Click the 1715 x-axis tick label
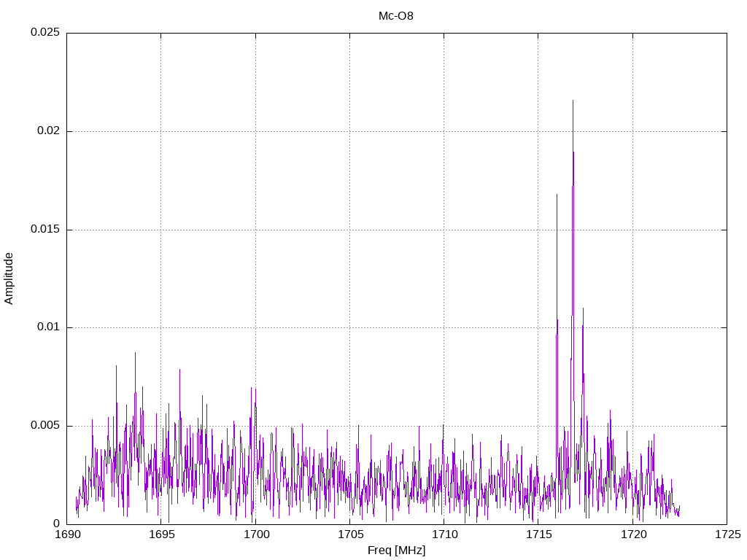The image size is (747, 560). click(x=538, y=535)
